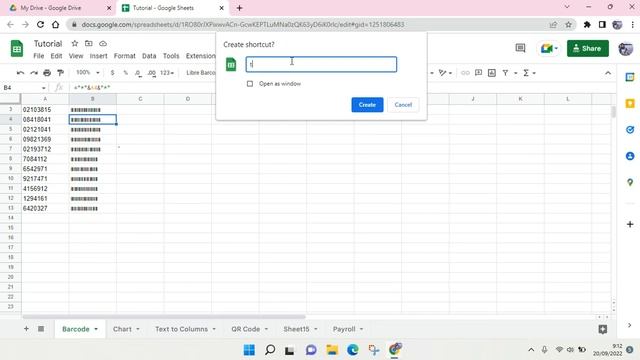The height and width of the screenshot is (360, 640).
Task: Collapse the toolbar chevron
Action: pyautogui.click(x=608, y=73)
